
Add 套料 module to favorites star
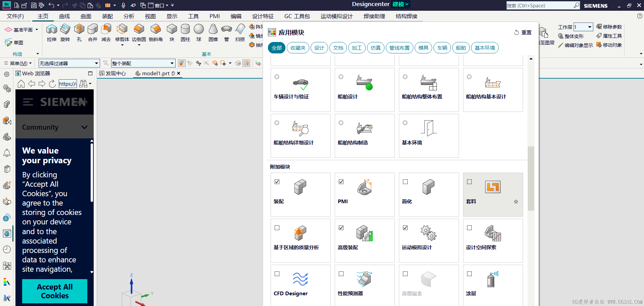pos(516,202)
